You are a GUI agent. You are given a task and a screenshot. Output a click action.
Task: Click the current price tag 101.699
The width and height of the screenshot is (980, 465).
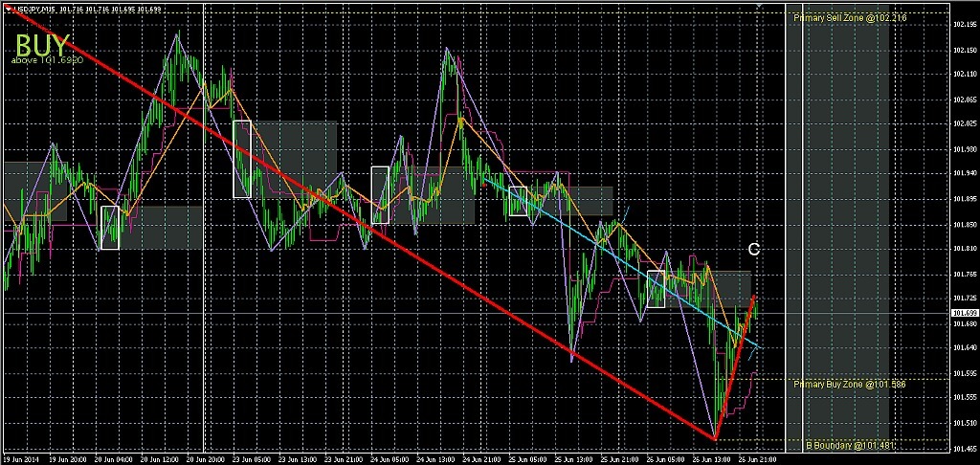(965, 313)
